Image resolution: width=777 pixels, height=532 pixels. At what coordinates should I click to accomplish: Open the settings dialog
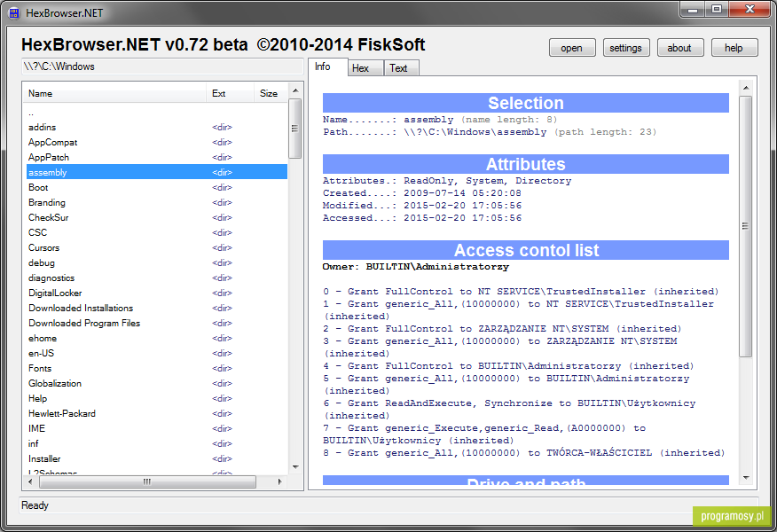point(626,48)
